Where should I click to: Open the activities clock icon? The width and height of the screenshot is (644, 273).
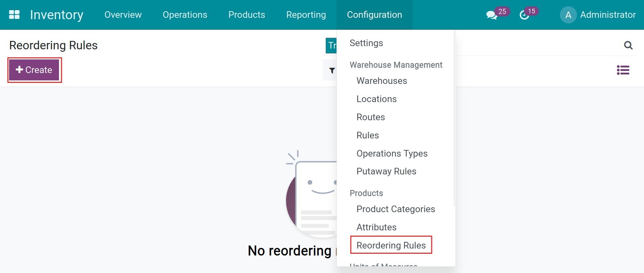(x=524, y=15)
